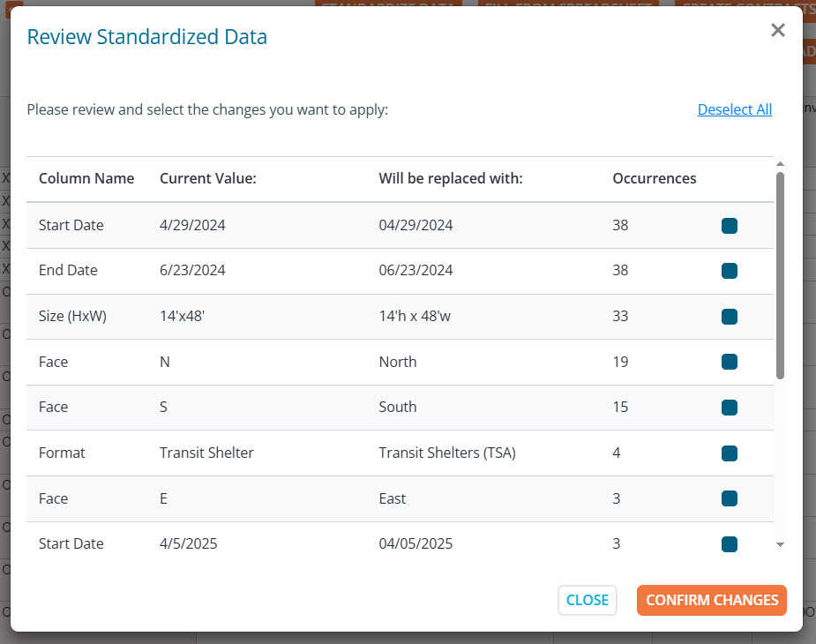Uncheck the Start Date 4/29/2024 change
Screen dimensions: 816x644
coord(729,226)
